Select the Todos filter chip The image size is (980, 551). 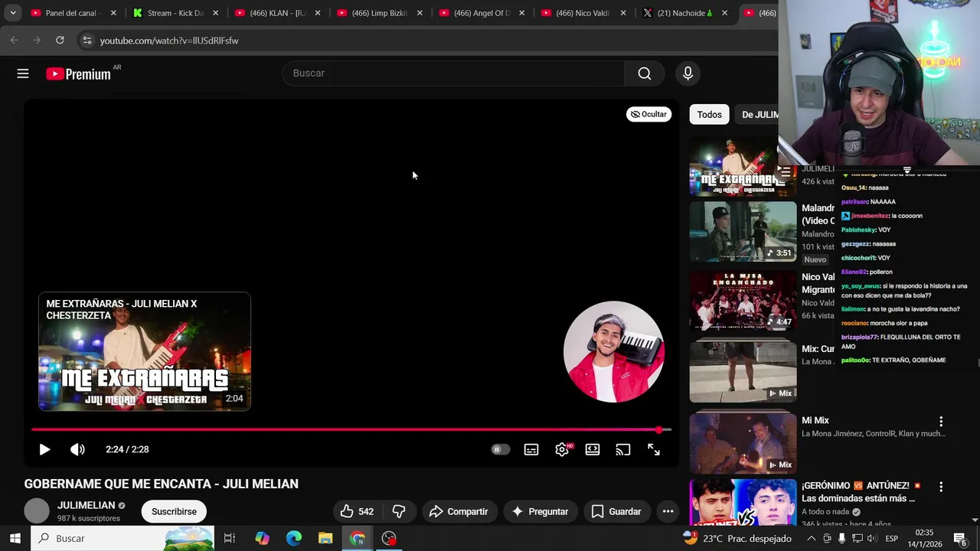coord(709,115)
